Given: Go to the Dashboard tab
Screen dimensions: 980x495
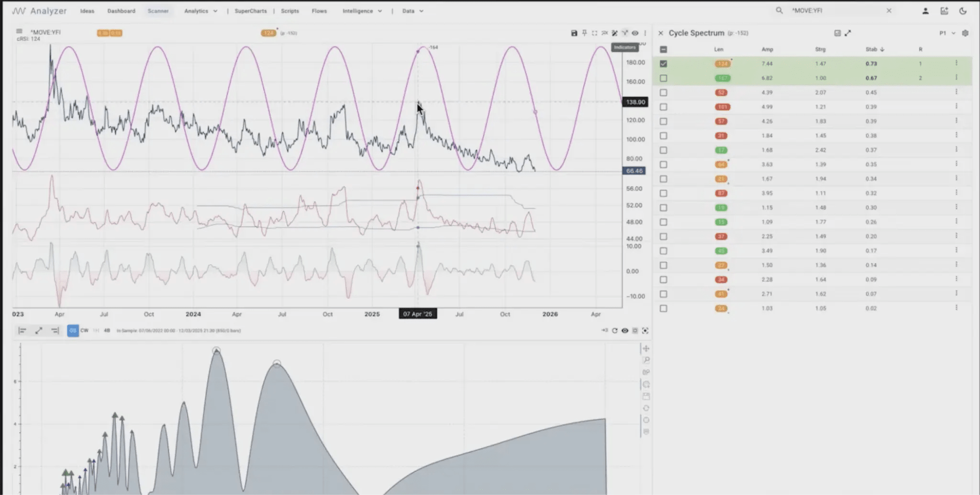Looking at the screenshot, I should 121,11.
